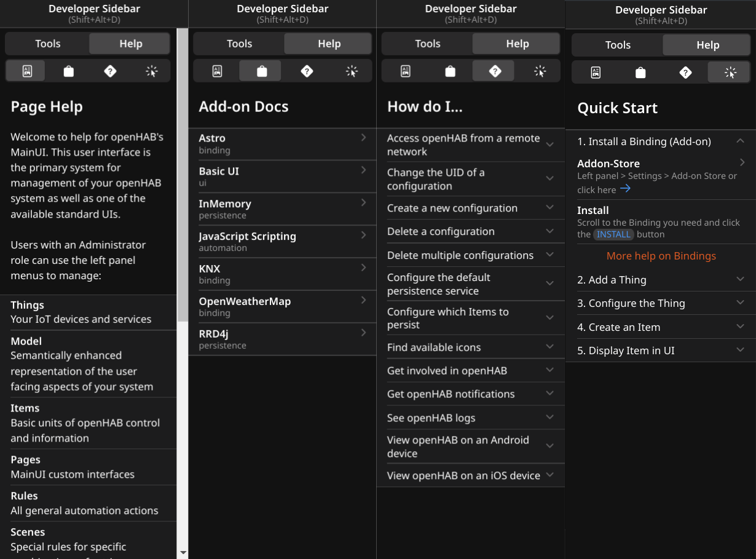Click the chevron arrow beside Astro binding
756x559 pixels.
pyautogui.click(x=364, y=137)
